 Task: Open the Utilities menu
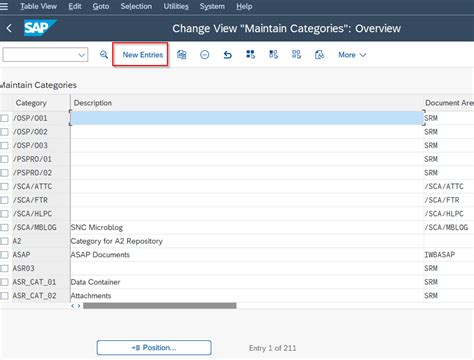pos(176,6)
